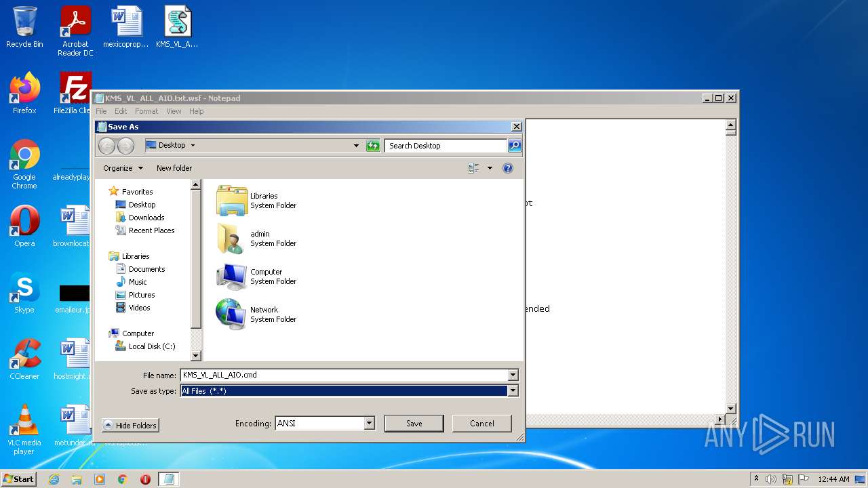The width and height of the screenshot is (868, 488).
Task: Open Opera desktop icon
Action: click(x=24, y=227)
